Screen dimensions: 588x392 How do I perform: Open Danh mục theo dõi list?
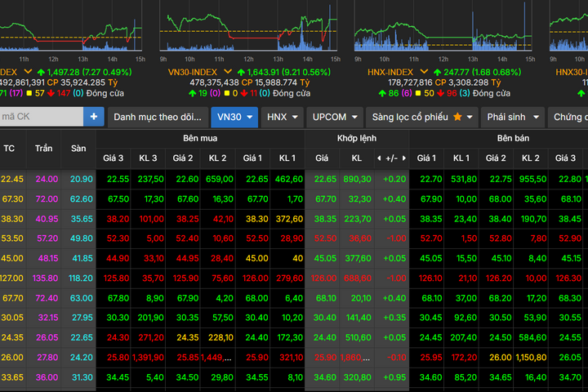(158, 117)
